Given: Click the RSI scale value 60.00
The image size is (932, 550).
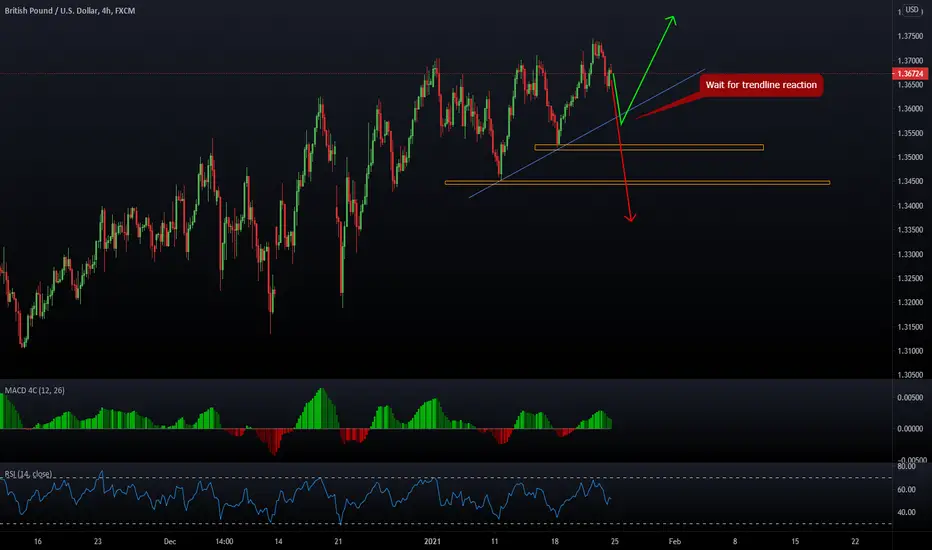Looking at the screenshot, I should (907, 490).
